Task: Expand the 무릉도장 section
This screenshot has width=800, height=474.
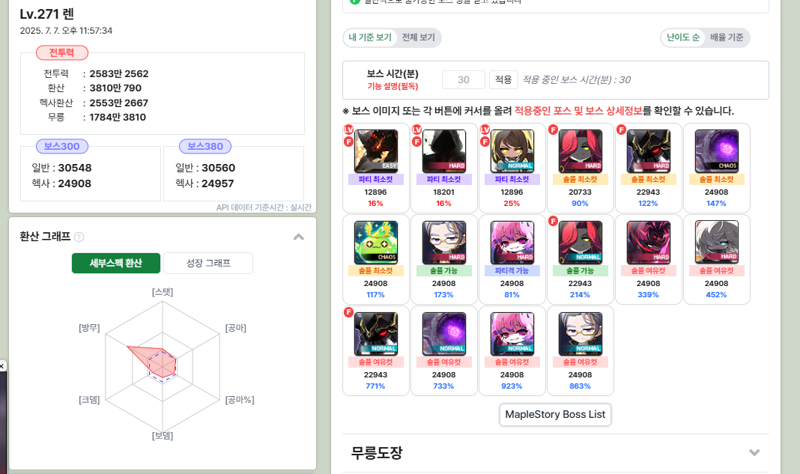Action: 754,453
